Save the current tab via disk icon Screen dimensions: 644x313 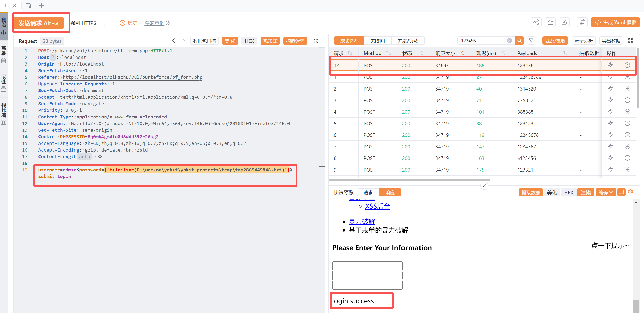click(28, 6)
